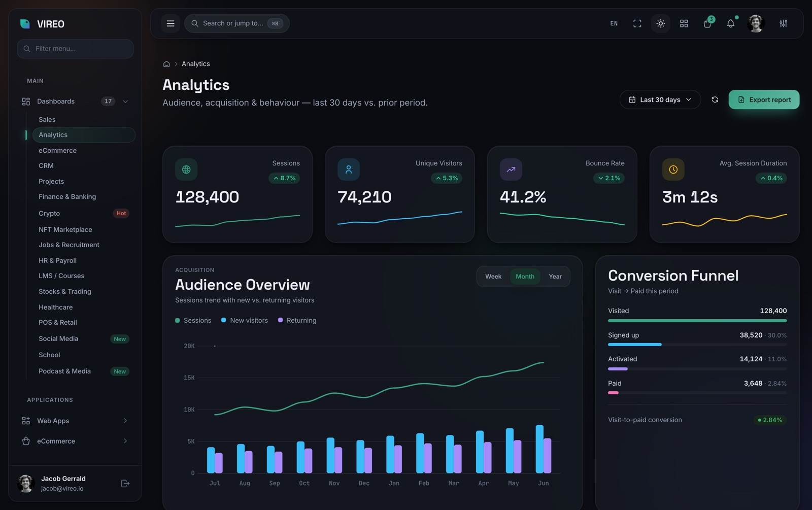812x510 pixels.
Task: Open the Healthcare dashboard
Action: click(84, 308)
